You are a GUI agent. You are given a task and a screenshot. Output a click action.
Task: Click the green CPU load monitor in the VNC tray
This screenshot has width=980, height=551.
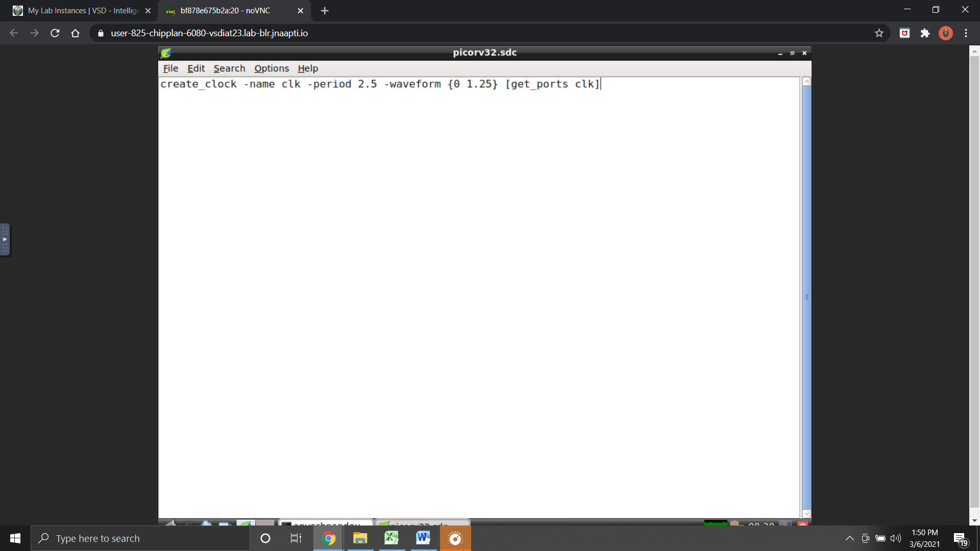click(x=717, y=523)
